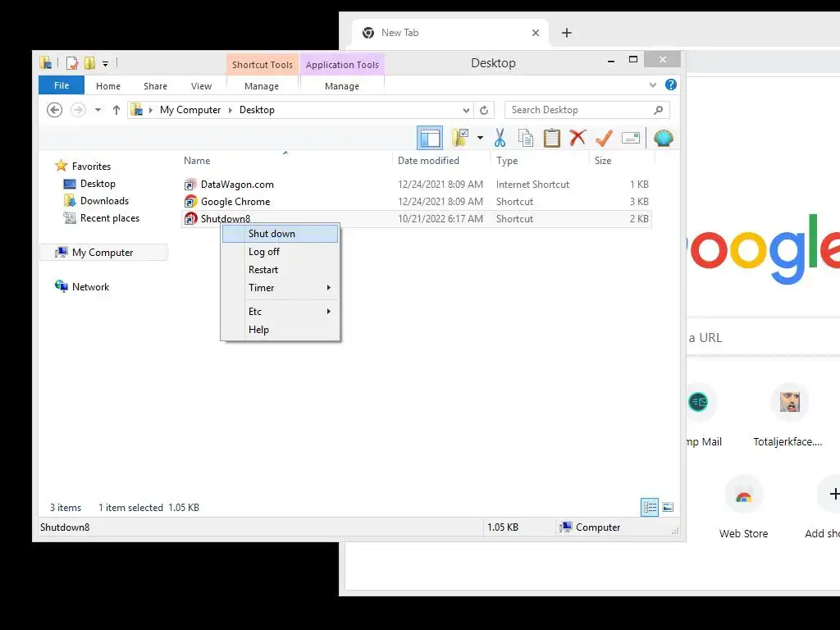Click the search magnifier icon
Viewport: 840px width, 630px height.
pyautogui.click(x=659, y=110)
